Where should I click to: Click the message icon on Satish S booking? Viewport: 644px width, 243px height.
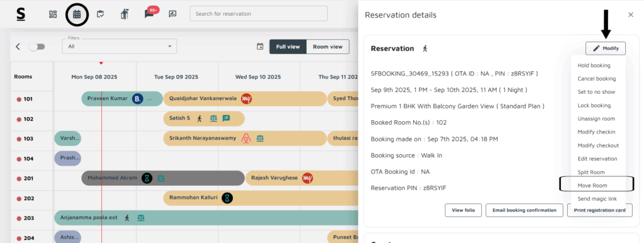tap(226, 118)
